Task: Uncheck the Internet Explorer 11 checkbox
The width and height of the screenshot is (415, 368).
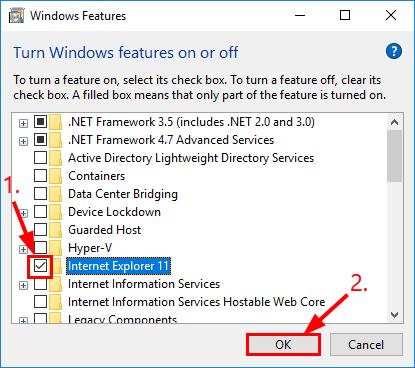Action: [40, 266]
